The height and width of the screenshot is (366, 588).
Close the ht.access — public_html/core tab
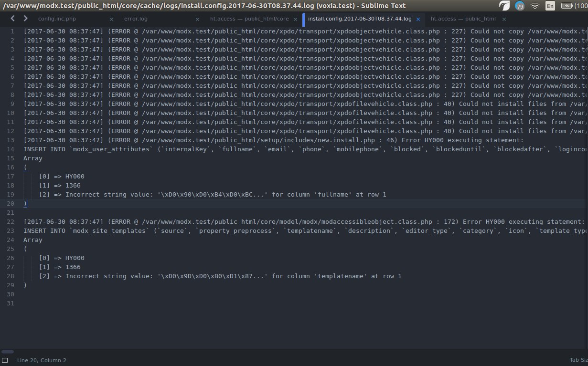pyautogui.click(x=296, y=19)
